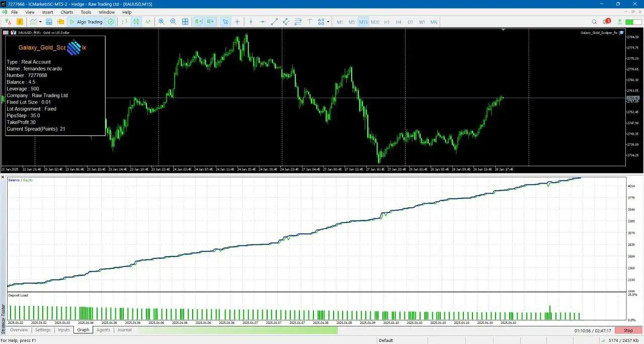Toggle Algo Trading on or off
The image size is (644, 344).
86,22
